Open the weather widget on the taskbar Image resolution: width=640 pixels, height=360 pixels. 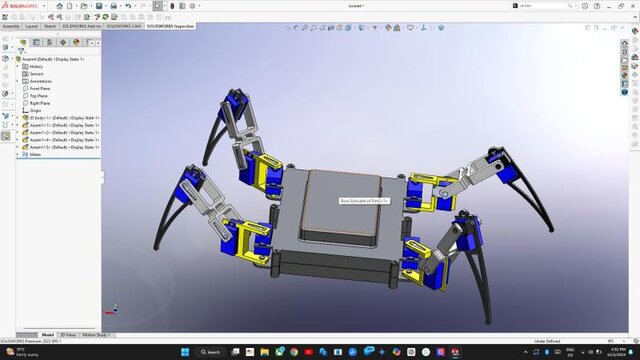point(22,352)
